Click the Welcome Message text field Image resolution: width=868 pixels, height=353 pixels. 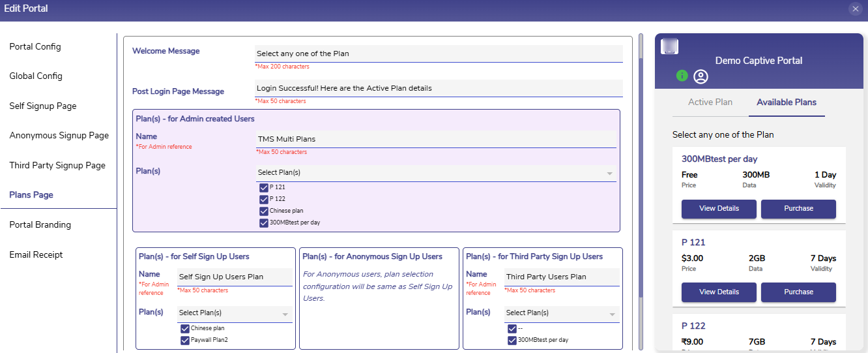point(439,54)
